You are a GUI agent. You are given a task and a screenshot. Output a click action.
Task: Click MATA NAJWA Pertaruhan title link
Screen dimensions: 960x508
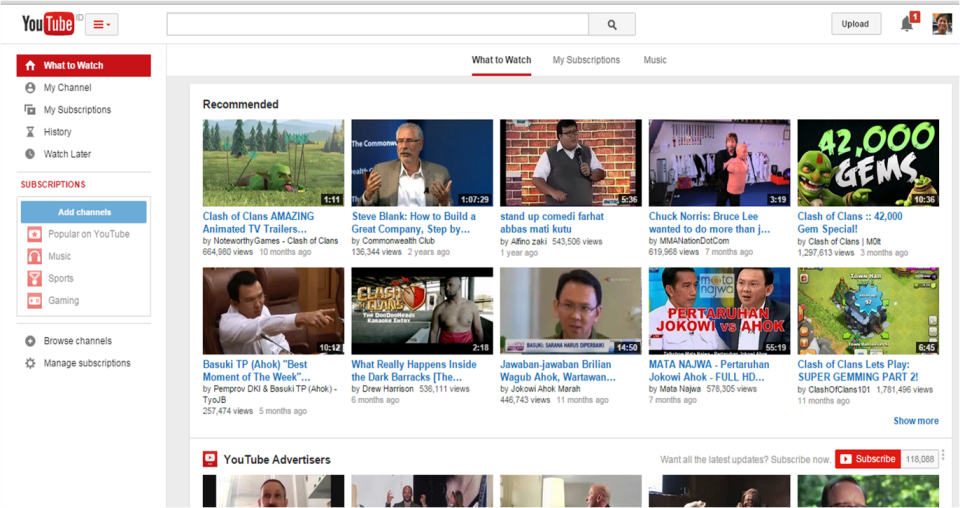(709, 371)
